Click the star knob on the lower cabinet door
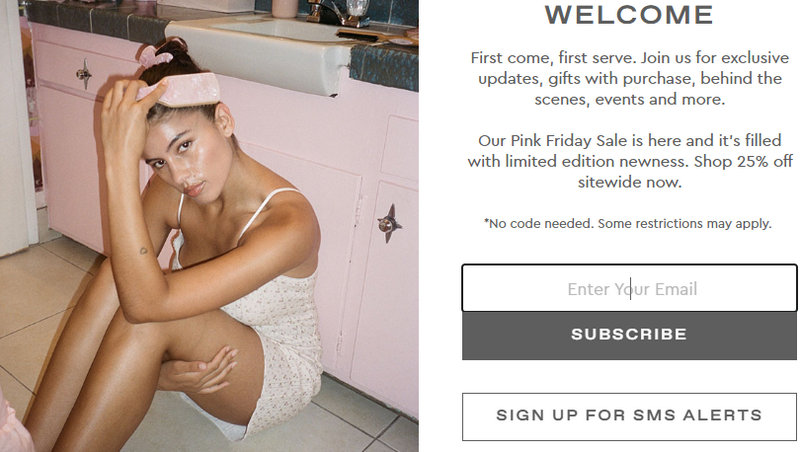The height and width of the screenshot is (452, 800). point(389,223)
